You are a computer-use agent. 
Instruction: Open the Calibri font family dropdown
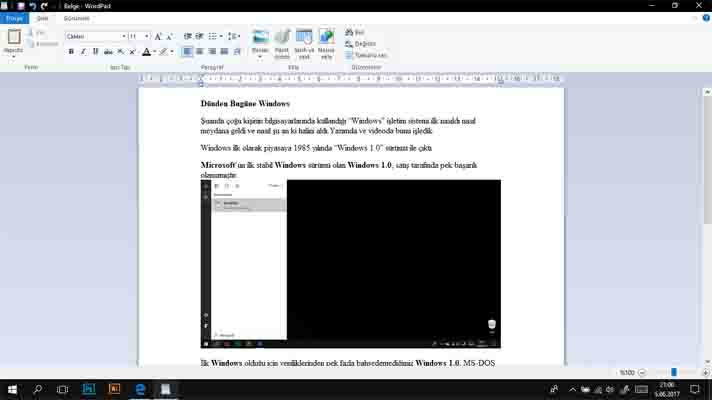[121, 36]
